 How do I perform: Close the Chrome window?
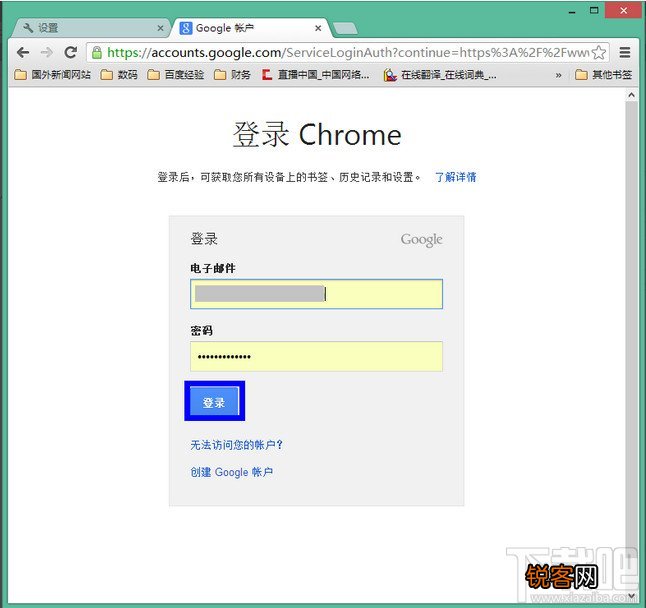click(x=624, y=11)
